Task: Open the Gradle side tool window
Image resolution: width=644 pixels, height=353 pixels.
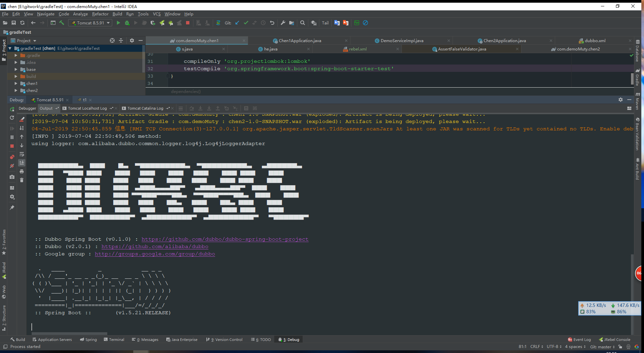Action: point(638,77)
